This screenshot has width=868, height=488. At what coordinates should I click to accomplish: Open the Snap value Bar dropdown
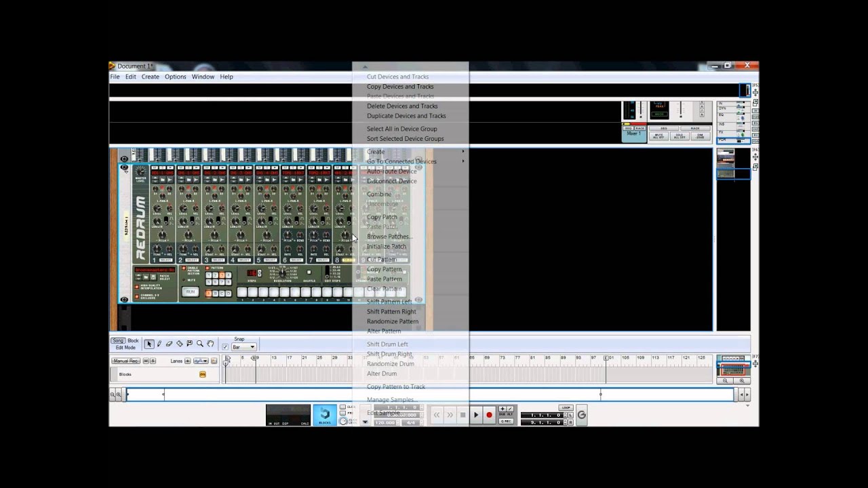244,347
